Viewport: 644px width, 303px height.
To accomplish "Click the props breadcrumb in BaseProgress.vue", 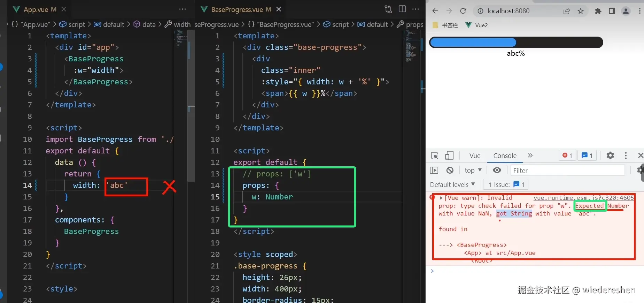I will [x=410, y=24].
